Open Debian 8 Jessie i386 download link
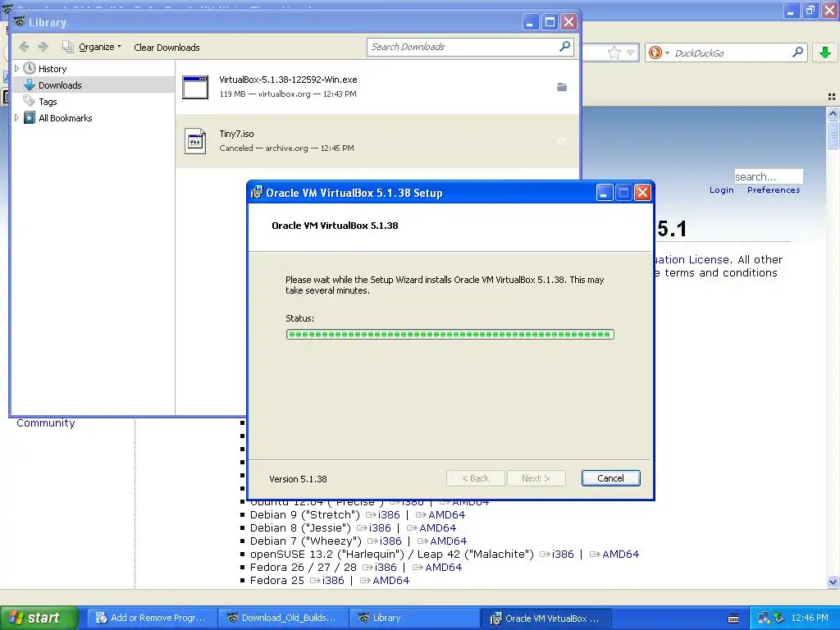 coord(379,527)
